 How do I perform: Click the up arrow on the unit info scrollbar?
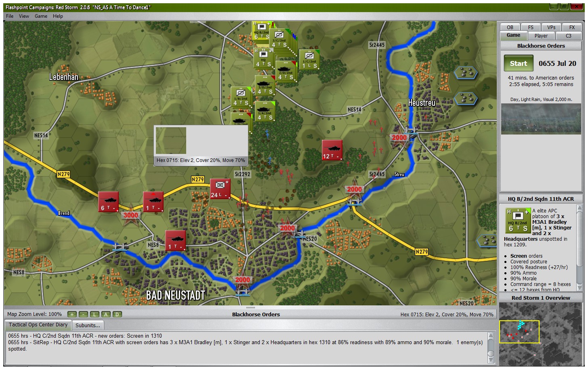(580, 208)
